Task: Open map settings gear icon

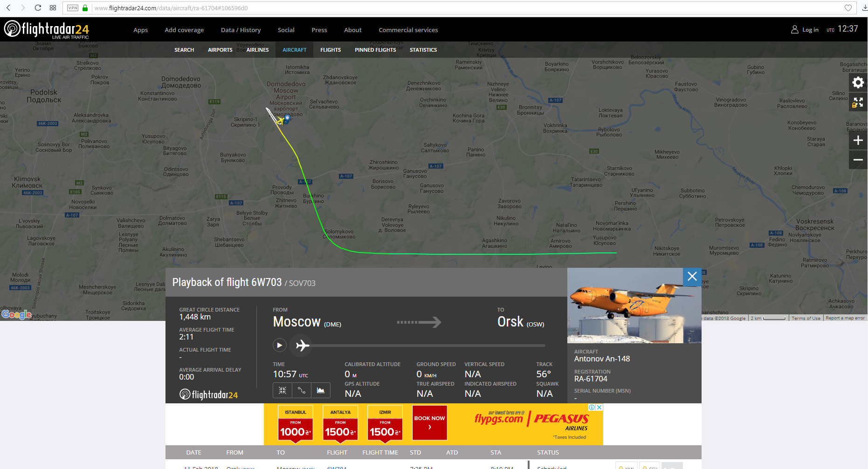Action: point(858,83)
